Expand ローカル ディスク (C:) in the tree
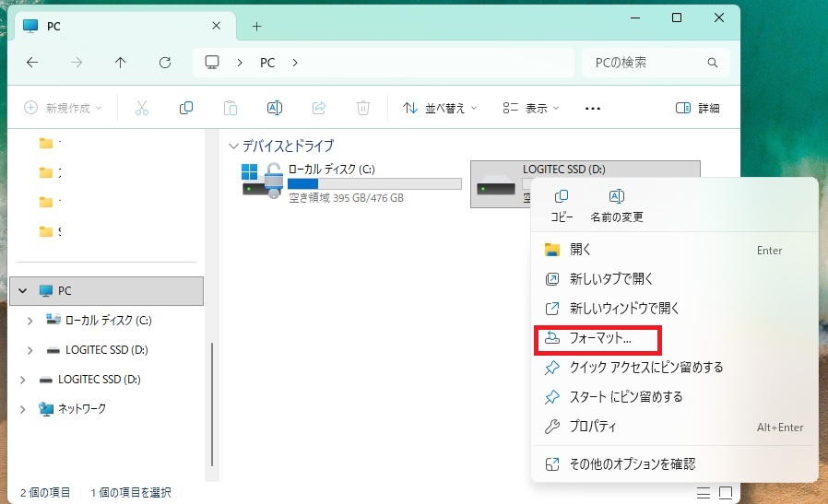 (x=30, y=321)
